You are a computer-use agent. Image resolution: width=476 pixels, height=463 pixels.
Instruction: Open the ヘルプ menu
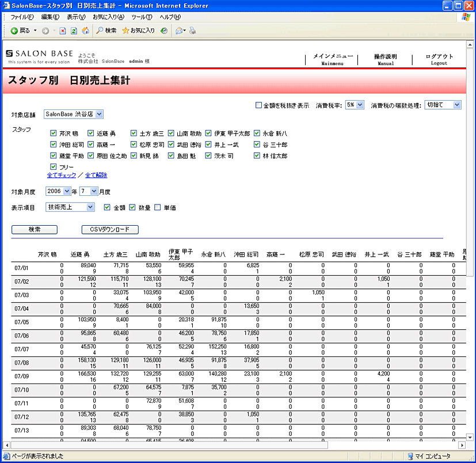pyautogui.click(x=170, y=17)
